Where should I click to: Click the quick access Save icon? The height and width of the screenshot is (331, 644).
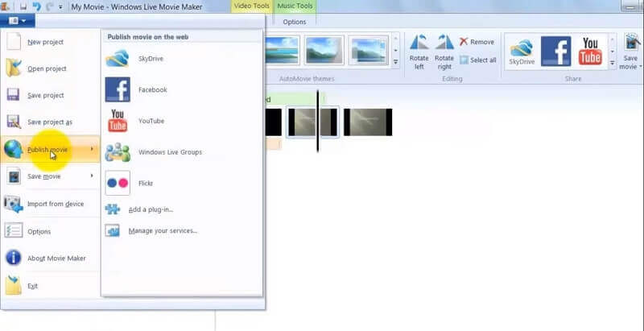pyautogui.click(x=23, y=6)
